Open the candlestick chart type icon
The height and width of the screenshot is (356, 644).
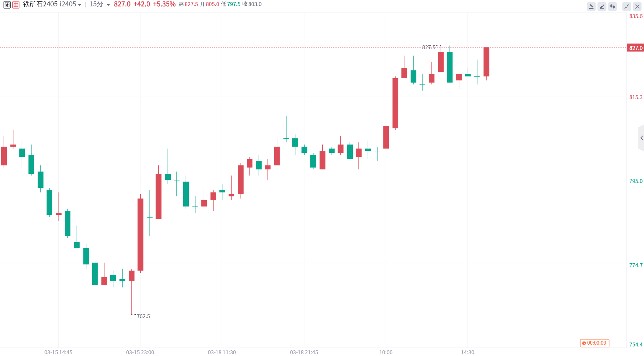click(x=613, y=6)
